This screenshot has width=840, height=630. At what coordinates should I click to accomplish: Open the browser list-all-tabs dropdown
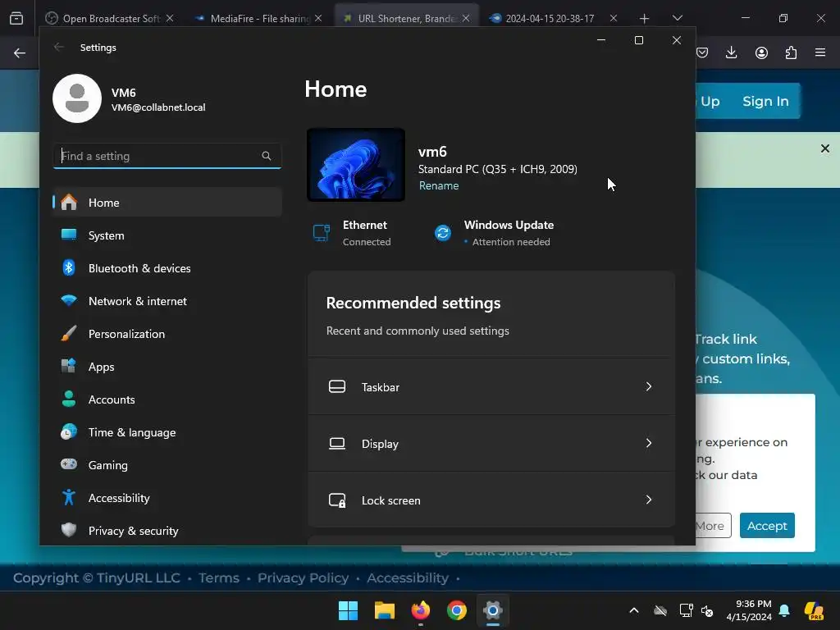(677, 18)
